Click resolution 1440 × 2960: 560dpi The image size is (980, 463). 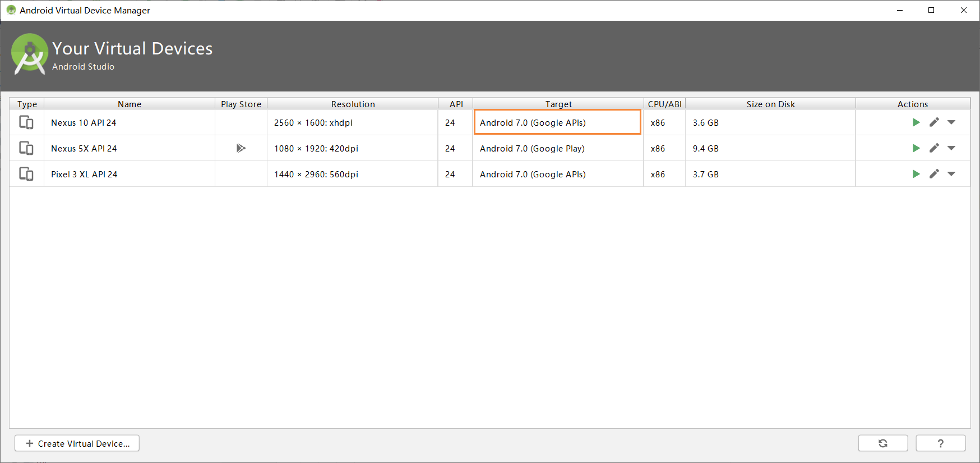click(353, 174)
